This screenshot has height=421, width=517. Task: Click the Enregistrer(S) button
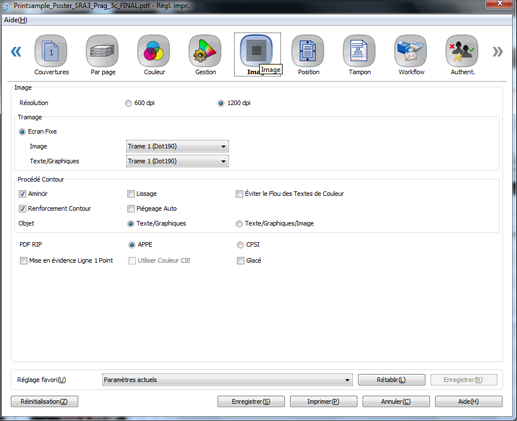coord(251,401)
